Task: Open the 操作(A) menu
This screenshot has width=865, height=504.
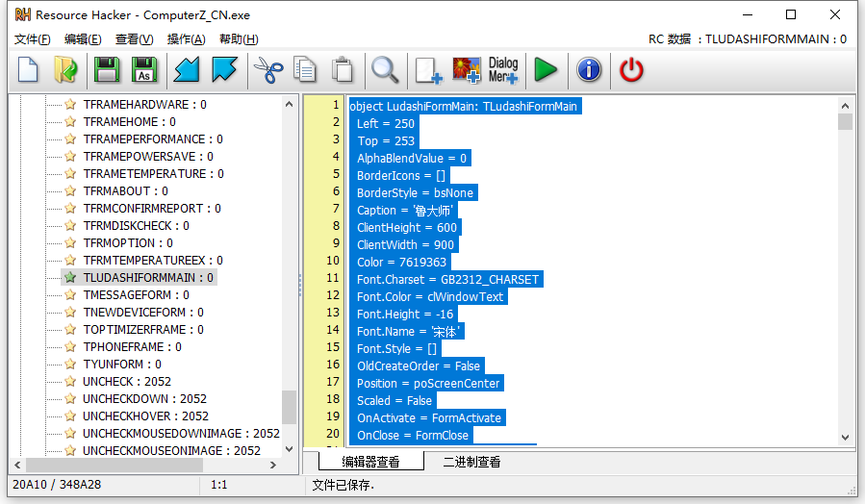Action: [186, 39]
